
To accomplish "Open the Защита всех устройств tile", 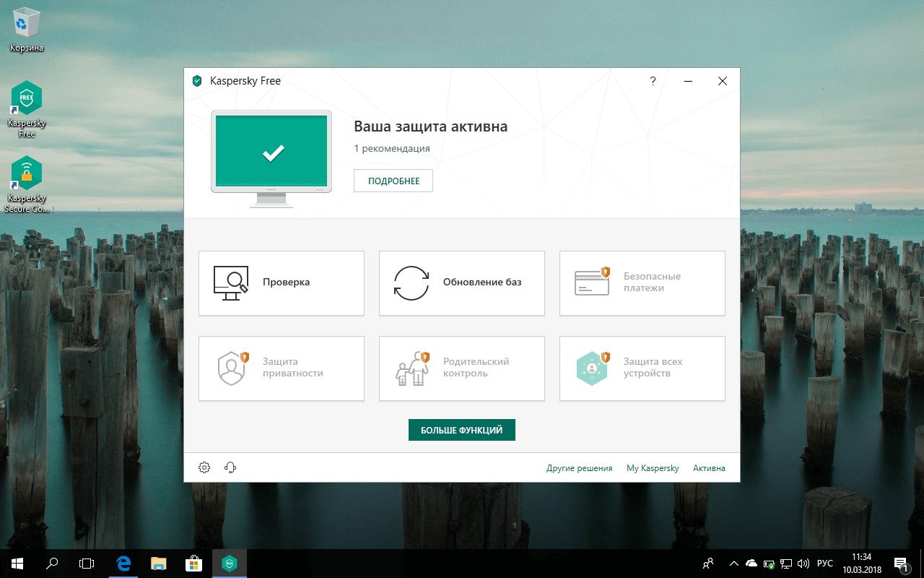I will click(642, 368).
